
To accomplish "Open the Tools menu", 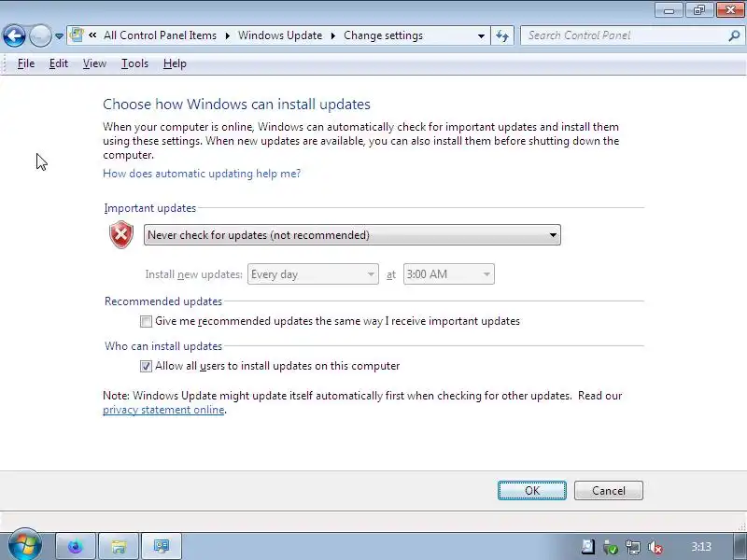I will click(x=134, y=63).
